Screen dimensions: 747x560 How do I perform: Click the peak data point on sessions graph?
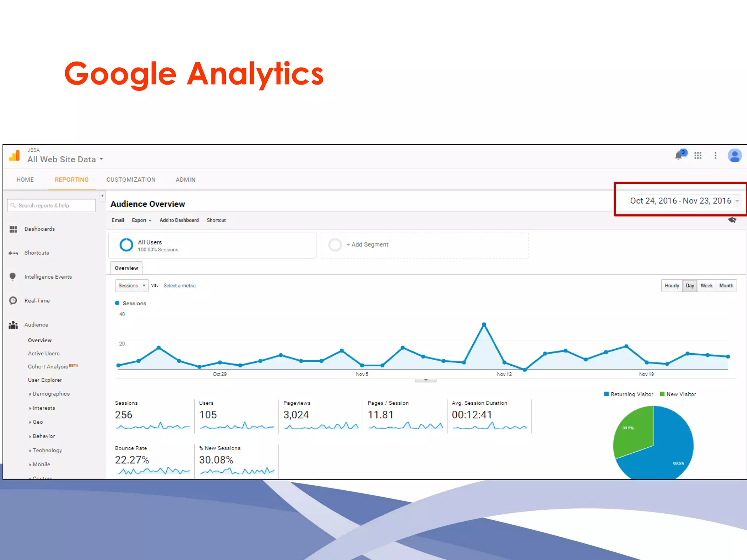coord(484,324)
